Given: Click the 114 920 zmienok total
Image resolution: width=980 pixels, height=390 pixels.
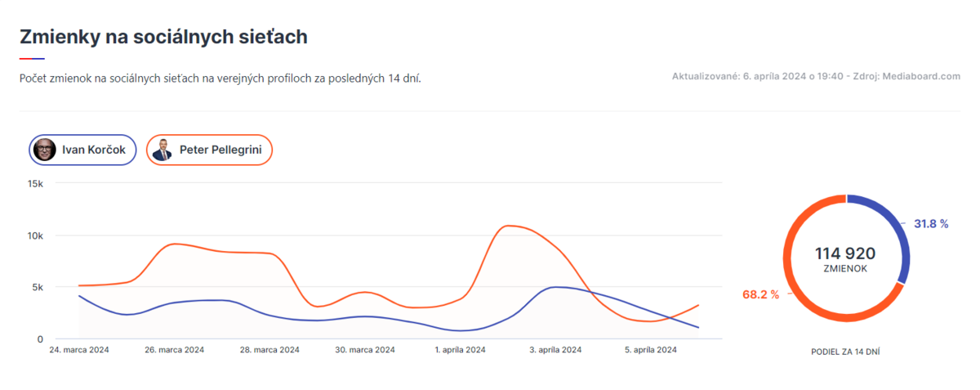Looking at the screenshot, I should point(845,254).
